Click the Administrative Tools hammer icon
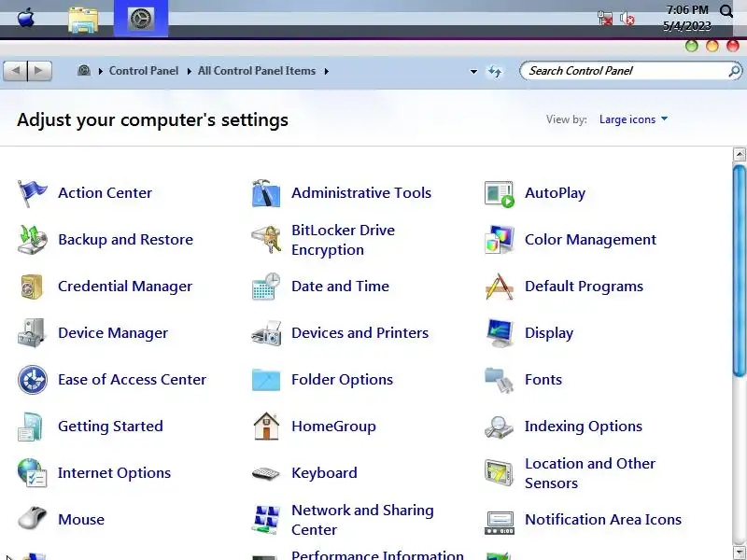This screenshot has width=747, height=560. pyautogui.click(x=266, y=193)
